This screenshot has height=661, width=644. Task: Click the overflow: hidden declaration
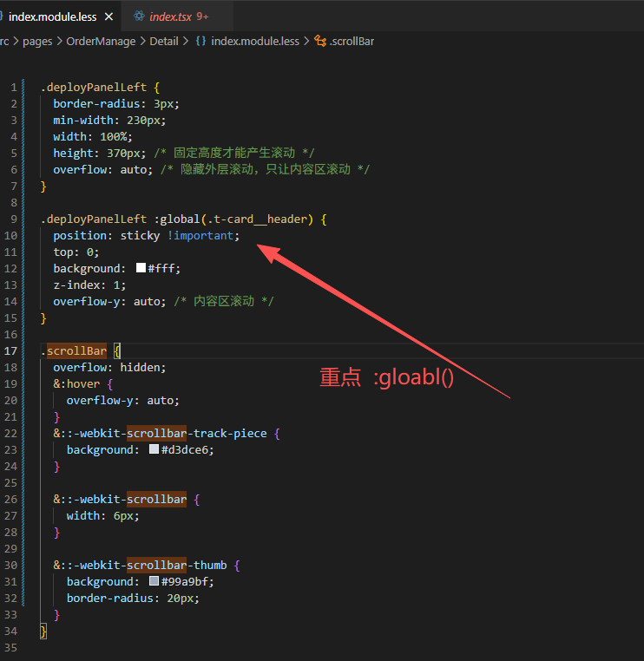109,367
